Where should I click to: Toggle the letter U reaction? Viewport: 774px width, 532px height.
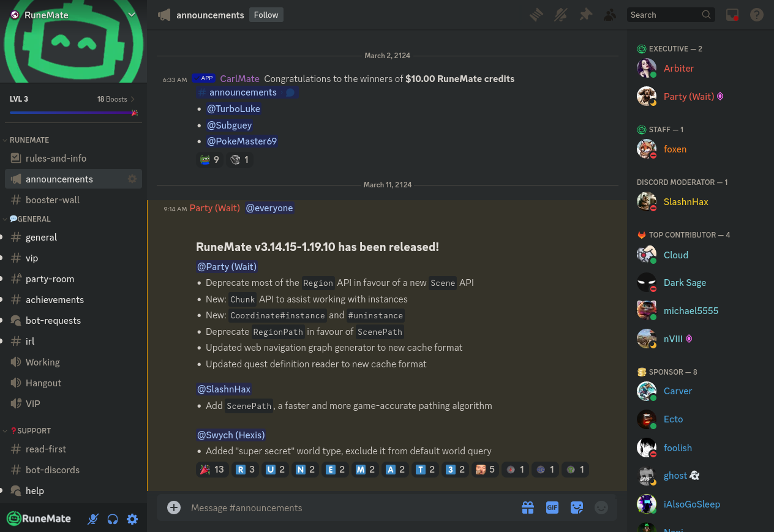coord(276,470)
